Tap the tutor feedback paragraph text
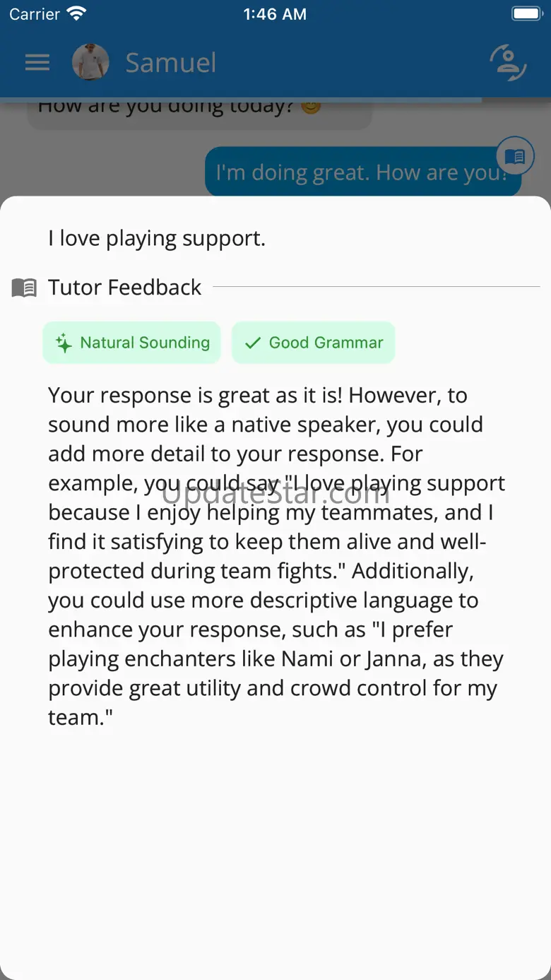Image resolution: width=551 pixels, height=980 pixels. [x=275, y=556]
